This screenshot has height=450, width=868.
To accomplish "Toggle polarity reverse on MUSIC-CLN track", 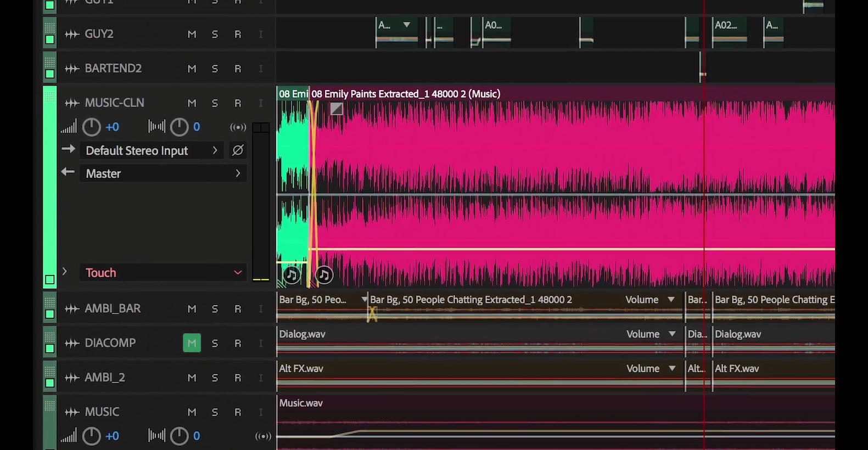I will (238, 150).
